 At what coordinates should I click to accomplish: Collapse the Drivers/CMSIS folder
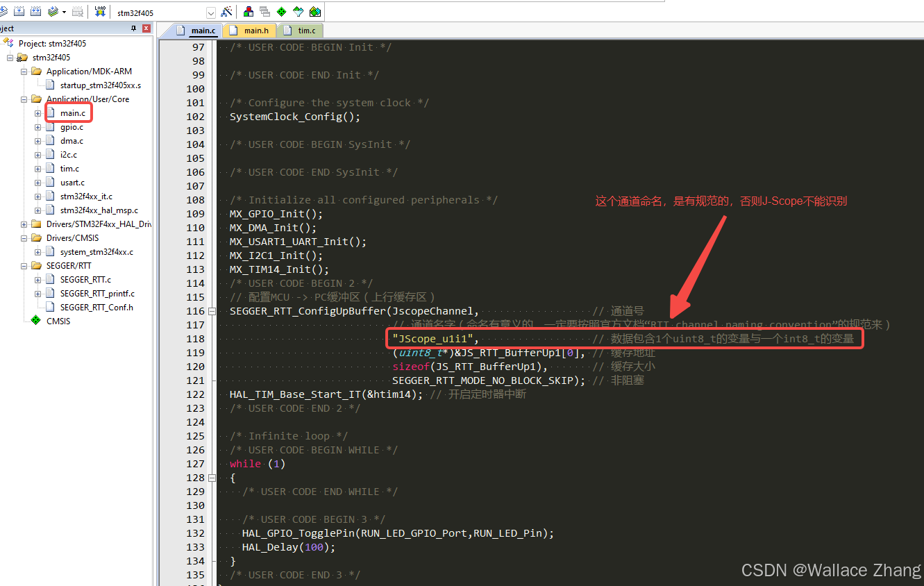tap(24, 238)
